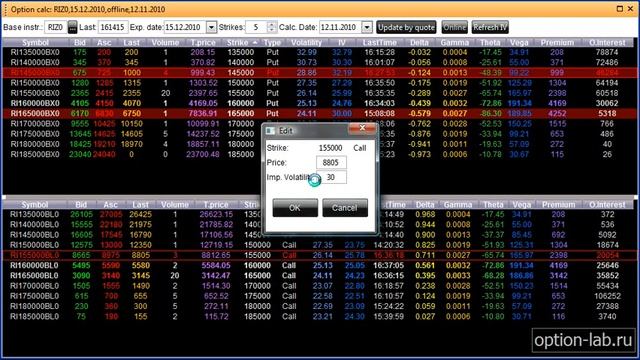The image size is (640, 360).
Task: Select row RI160000BL0
Action: (x=318, y=265)
